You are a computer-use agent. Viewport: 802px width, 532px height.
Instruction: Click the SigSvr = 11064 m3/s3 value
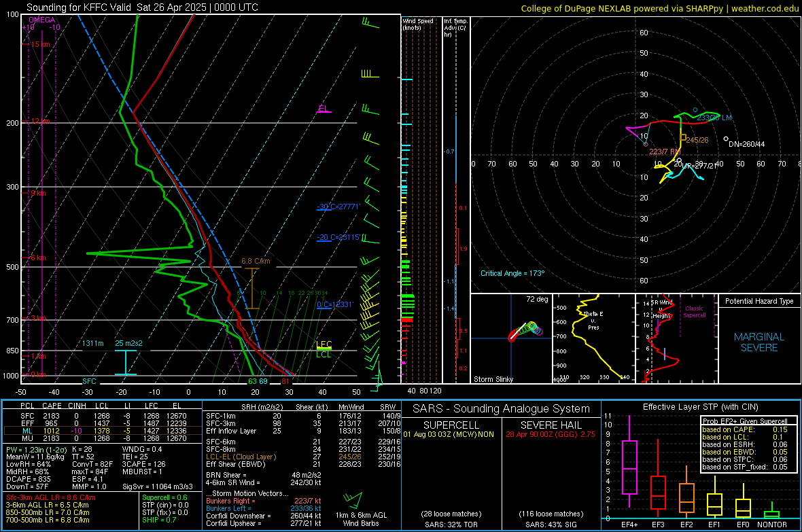point(158,486)
